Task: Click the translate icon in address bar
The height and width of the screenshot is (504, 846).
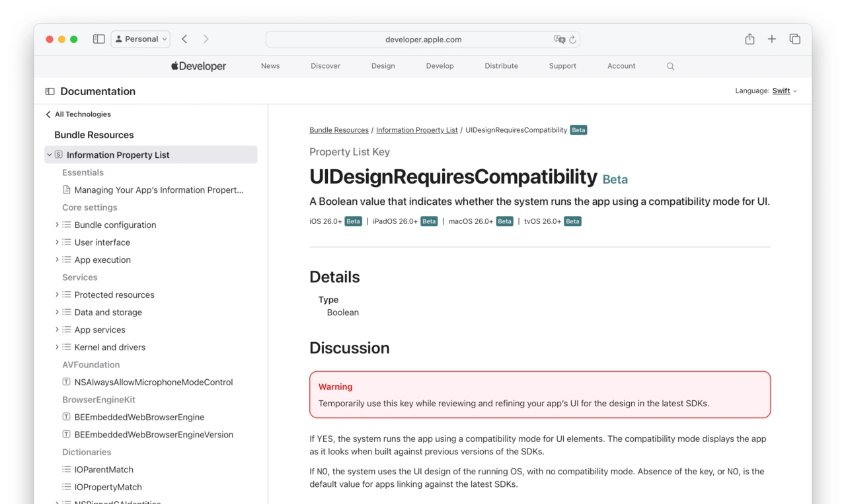Action: 559,40
